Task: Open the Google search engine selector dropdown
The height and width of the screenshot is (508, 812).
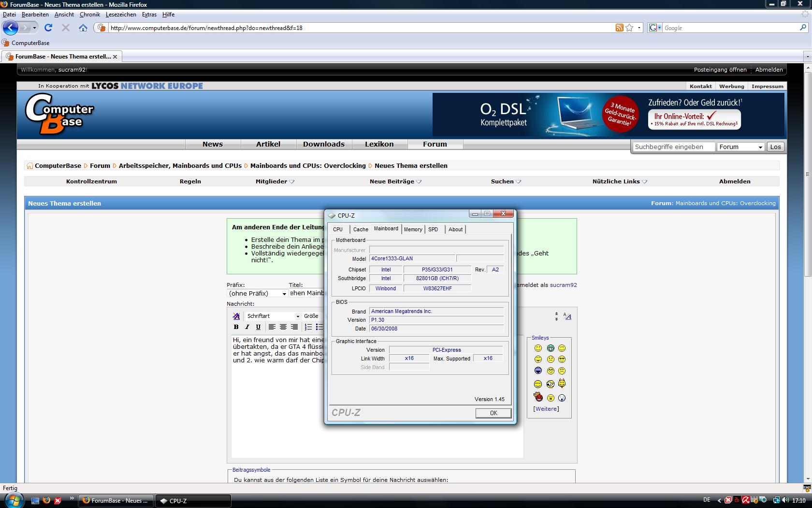Action: pyautogui.click(x=655, y=28)
